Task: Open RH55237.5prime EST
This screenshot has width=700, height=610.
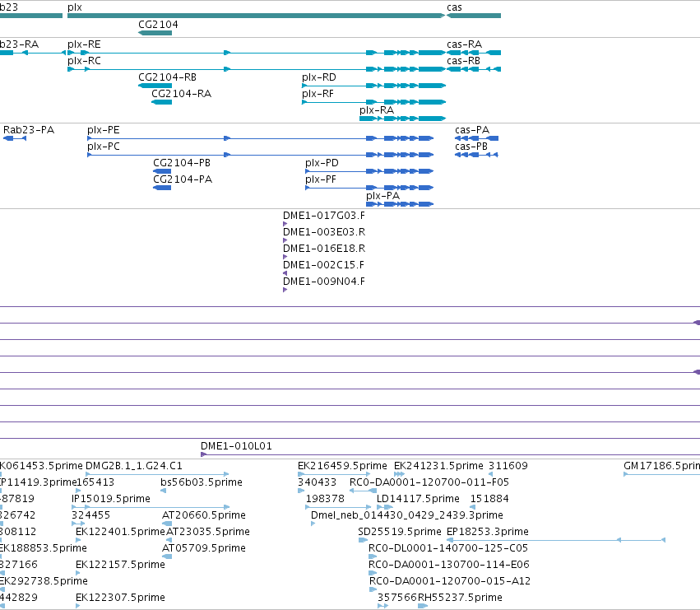Action: tap(423, 606)
